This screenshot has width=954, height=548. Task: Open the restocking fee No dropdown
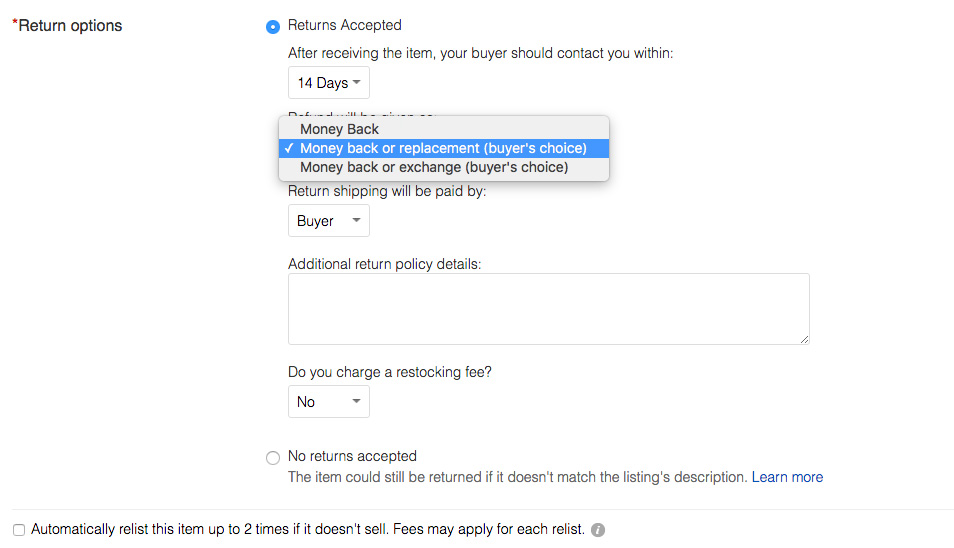(328, 402)
